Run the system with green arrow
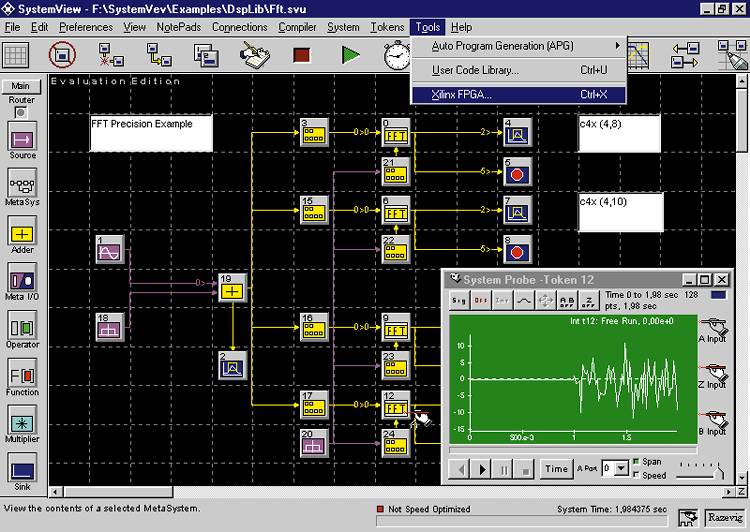The width and height of the screenshot is (750, 532). pyautogui.click(x=351, y=55)
